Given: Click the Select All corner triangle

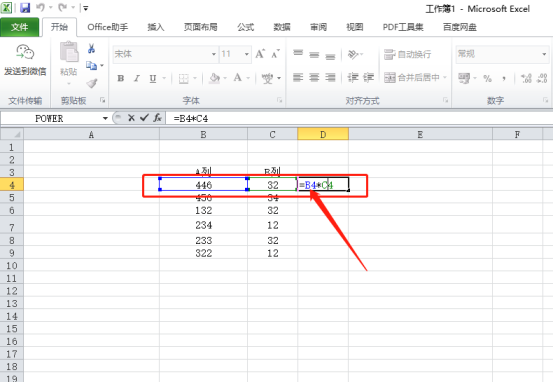Looking at the screenshot, I should point(12,134).
